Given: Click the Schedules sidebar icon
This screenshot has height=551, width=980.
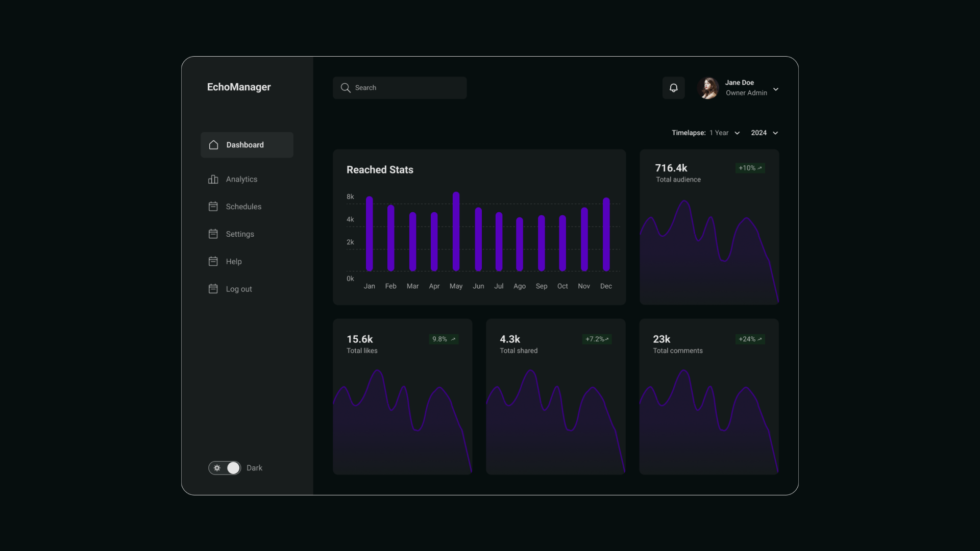Looking at the screenshot, I should pyautogui.click(x=213, y=207).
